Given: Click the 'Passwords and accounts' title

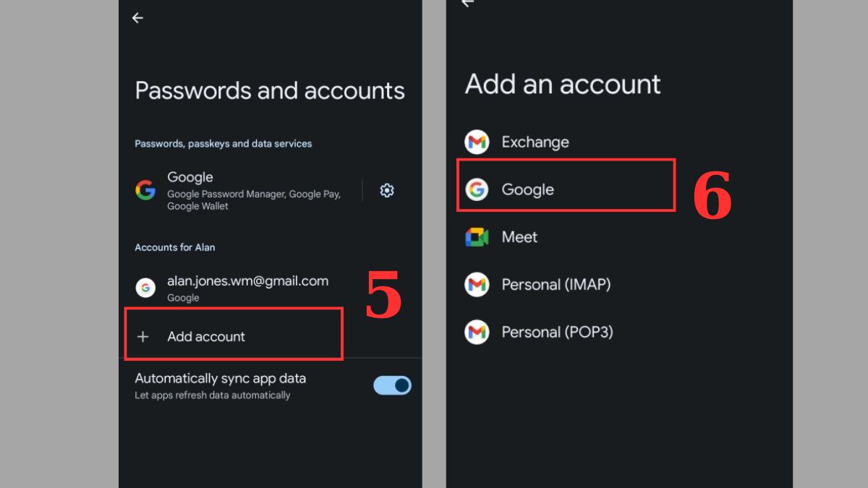Looking at the screenshot, I should coord(270,90).
